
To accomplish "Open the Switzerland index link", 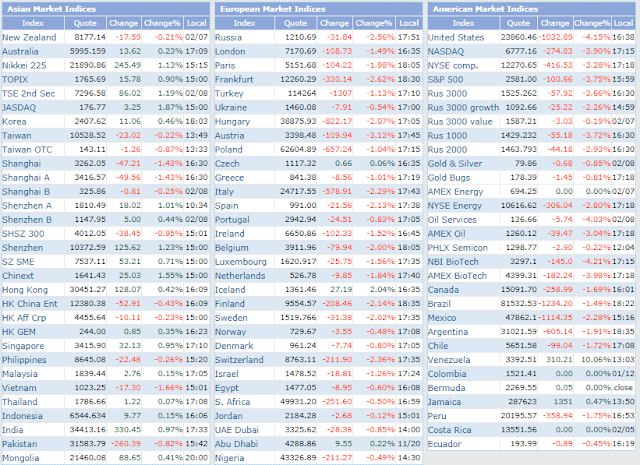I will tap(239, 360).
